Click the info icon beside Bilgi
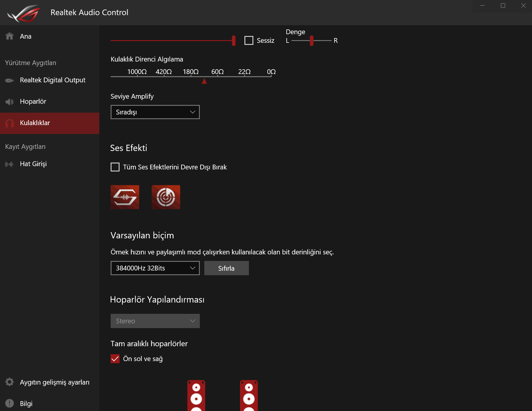 [10, 403]
